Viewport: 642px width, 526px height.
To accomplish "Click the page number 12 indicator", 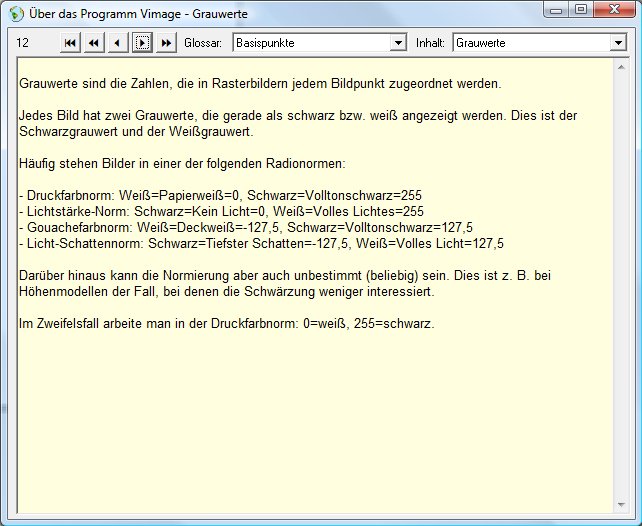I will pyautogui.click(x=23, y=44).
